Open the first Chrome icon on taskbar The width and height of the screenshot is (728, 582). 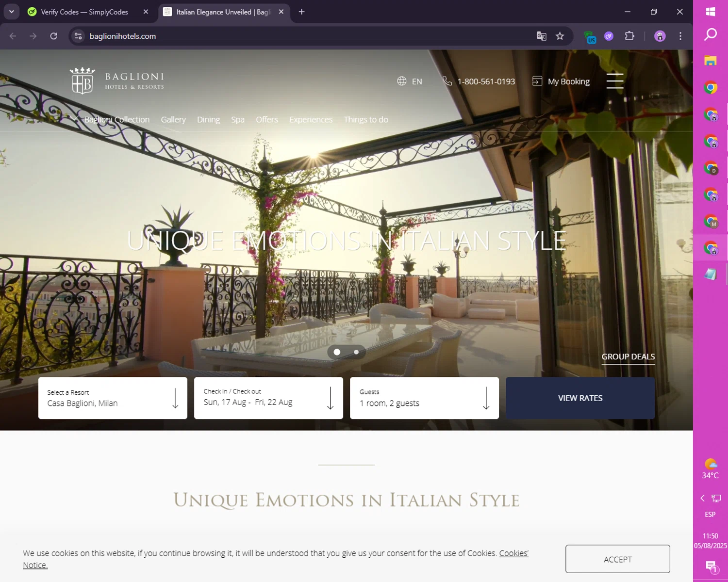pyautogui.click(x=711, y=87)
